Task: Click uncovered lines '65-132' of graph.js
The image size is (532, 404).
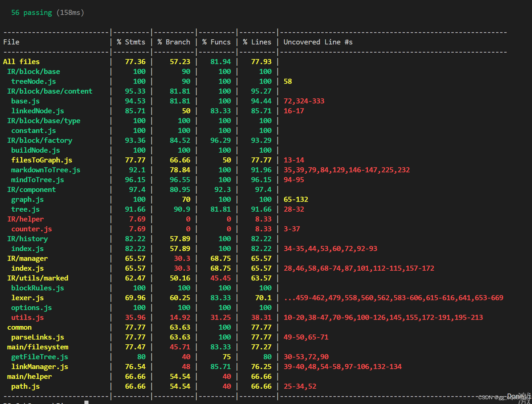Action: click(x=296, y=199)
